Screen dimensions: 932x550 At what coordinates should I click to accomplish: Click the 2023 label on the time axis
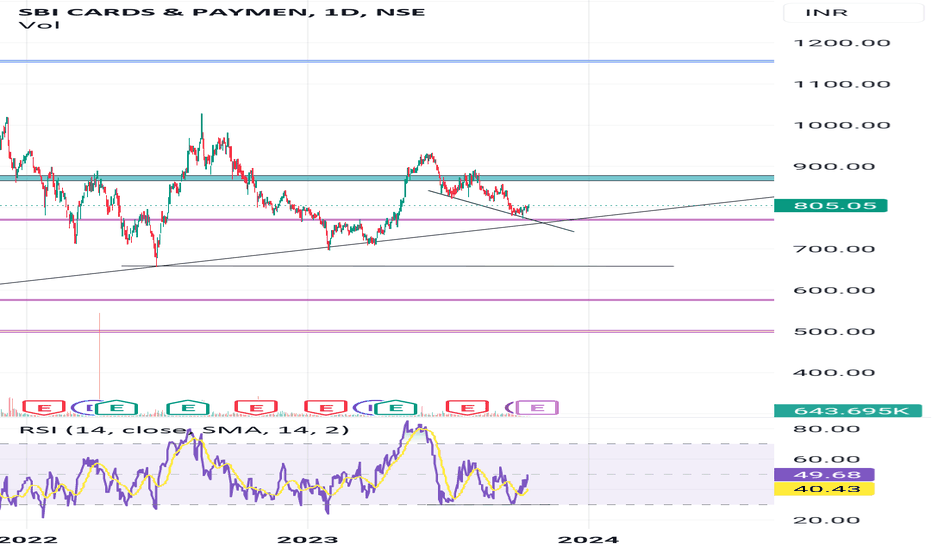click(307, 539)
